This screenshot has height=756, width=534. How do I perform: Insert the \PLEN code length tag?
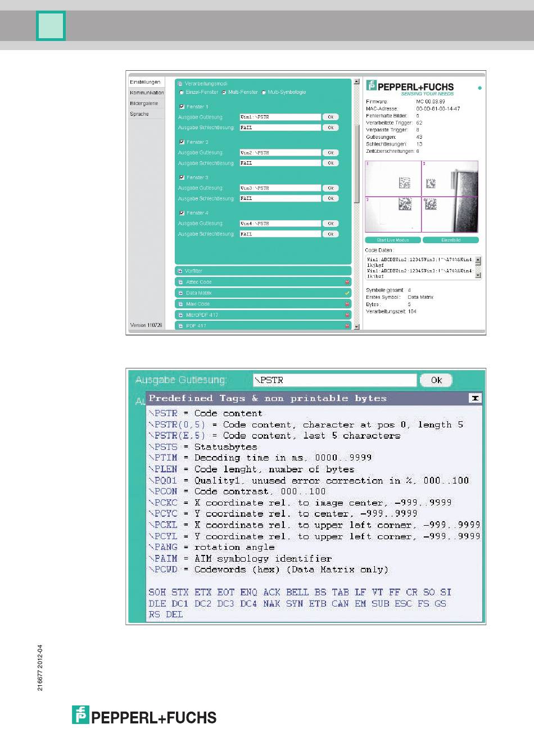tap(163, 469)
